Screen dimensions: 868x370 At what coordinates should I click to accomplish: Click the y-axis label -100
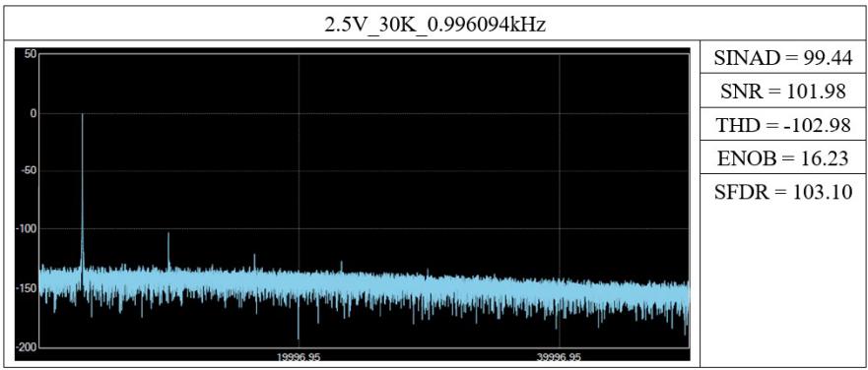(x=27, y=228)
